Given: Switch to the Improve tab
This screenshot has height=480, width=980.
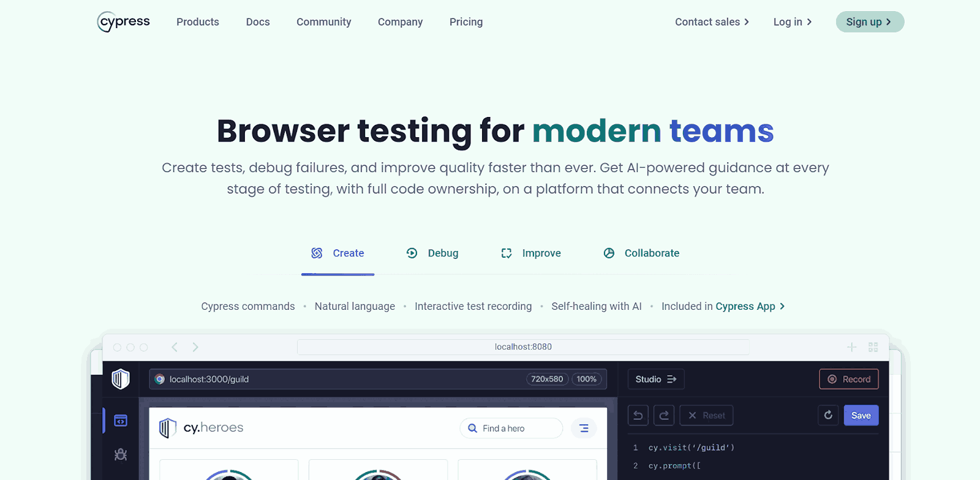Looking at the screenshot, I should pyautogui.click(x=531, y=253).
